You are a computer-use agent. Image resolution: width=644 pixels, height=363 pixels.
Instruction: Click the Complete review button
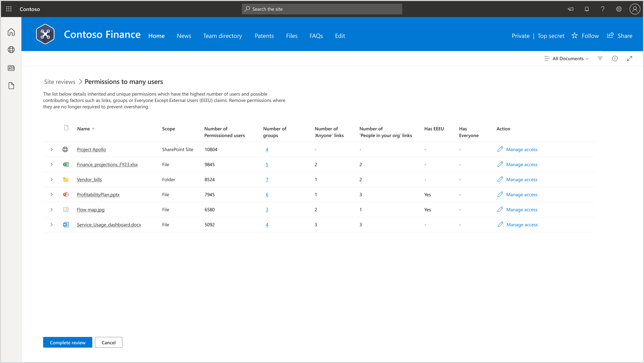(x=68, y=342)
